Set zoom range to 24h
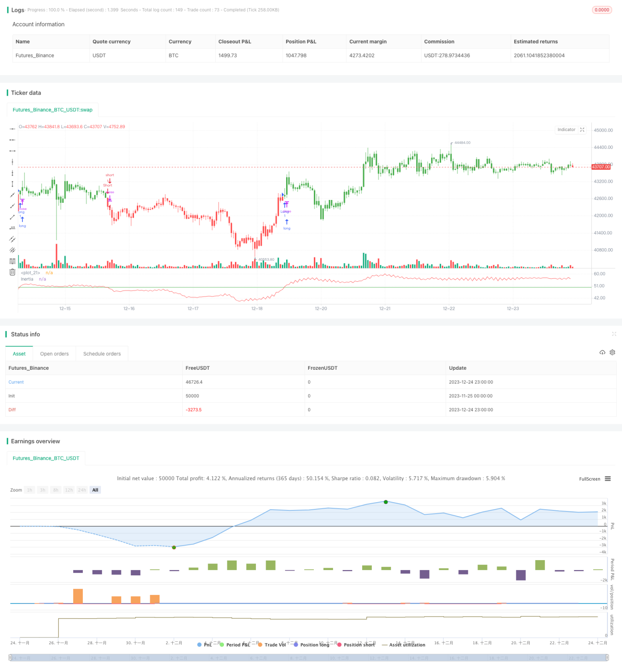Image resolution: width=622 pixels, height=672 pixels. click(82, 490)
